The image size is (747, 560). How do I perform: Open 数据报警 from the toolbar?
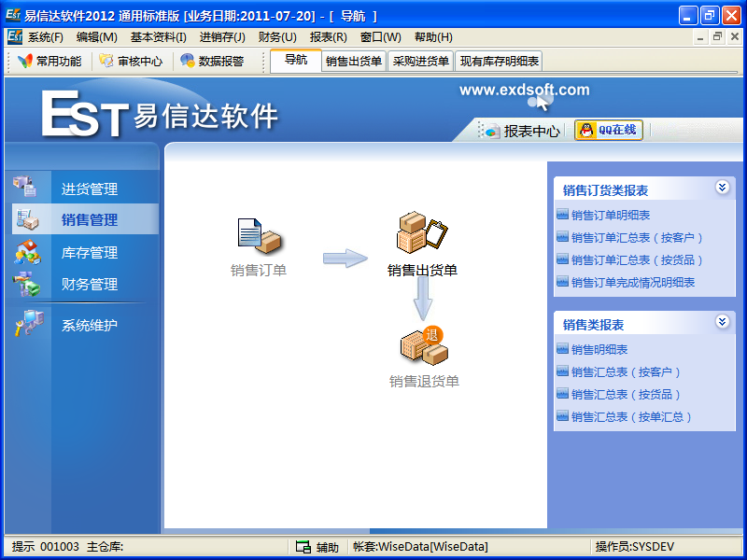[x=212, y=62]
